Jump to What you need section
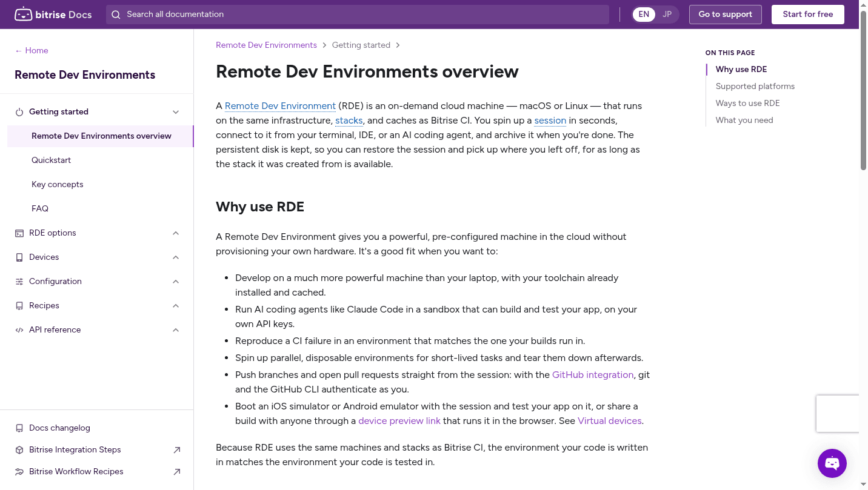The image size is (868, 490). [x=744, y=121]
